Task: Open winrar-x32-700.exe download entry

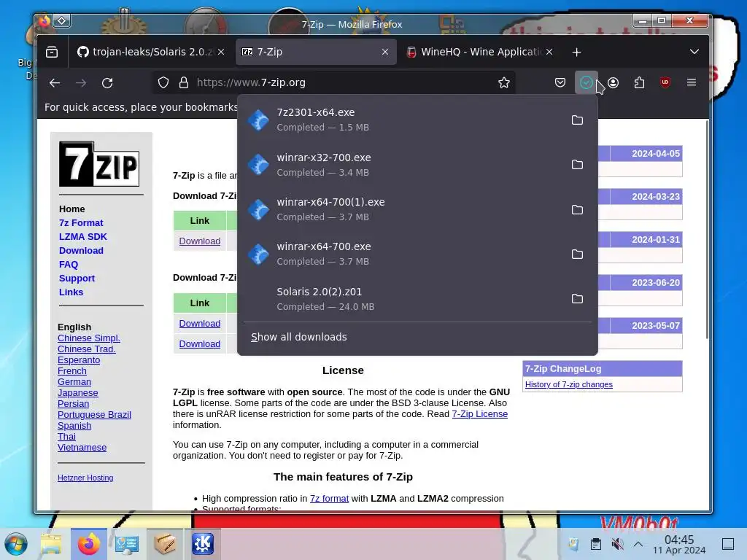Action: coord(403,165)
